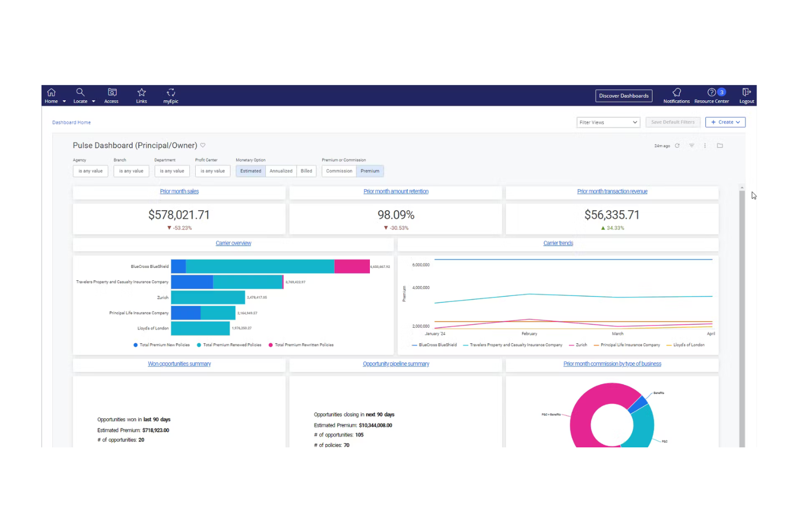Toggle the dashboard filters icon
The image size is (798, 532).
click(x=692, y=146)
